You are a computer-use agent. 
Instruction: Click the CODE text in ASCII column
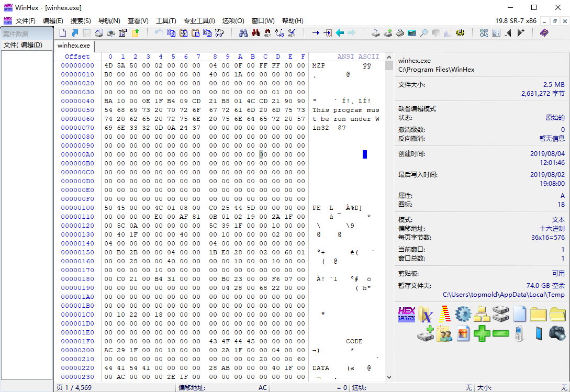click(354, 341)
